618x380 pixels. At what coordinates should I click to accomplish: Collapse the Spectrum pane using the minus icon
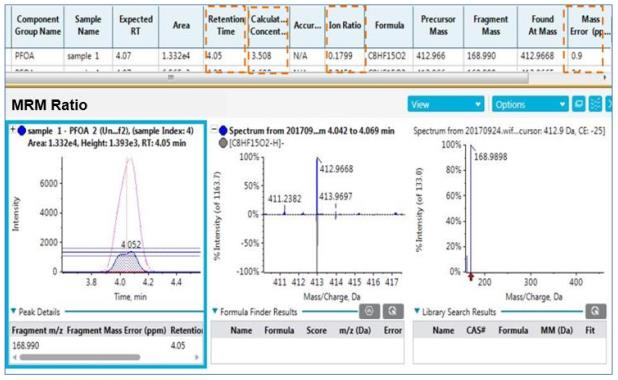click(214, 129)
